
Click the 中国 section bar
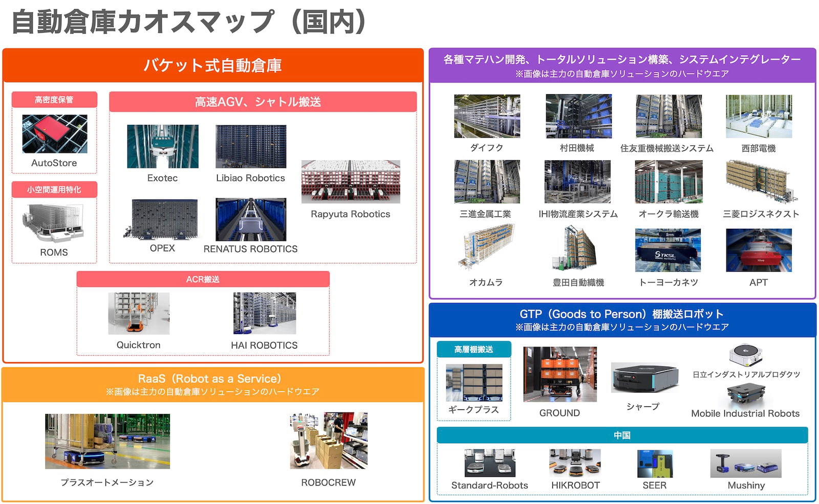(x=622, y=435)
